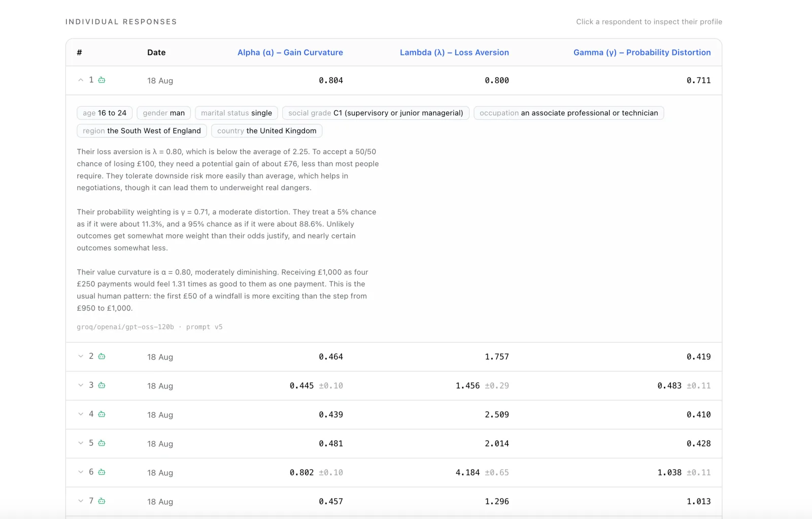This screenshot has width=812, height=519.
Task: Click alpha value 0.804 in row 1
Action: [x=331, y=80]
